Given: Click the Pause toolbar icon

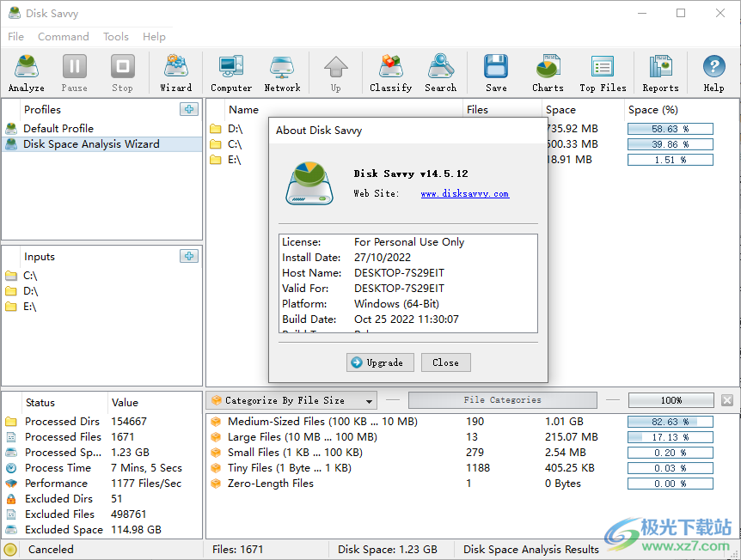Looking at the screenshot, I should [x=74, y=73].
